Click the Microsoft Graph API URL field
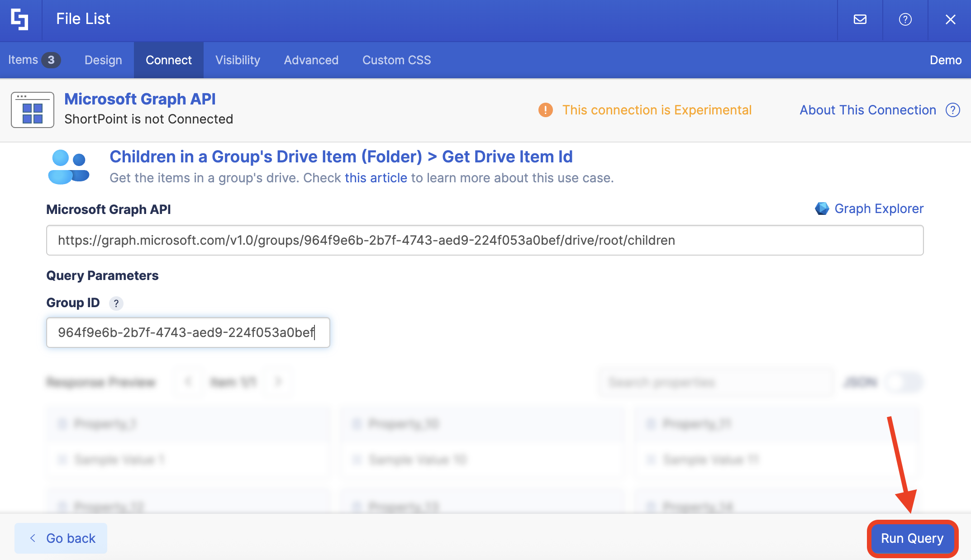The width and height of the screenshot is (971, 560). click(485, 240)
